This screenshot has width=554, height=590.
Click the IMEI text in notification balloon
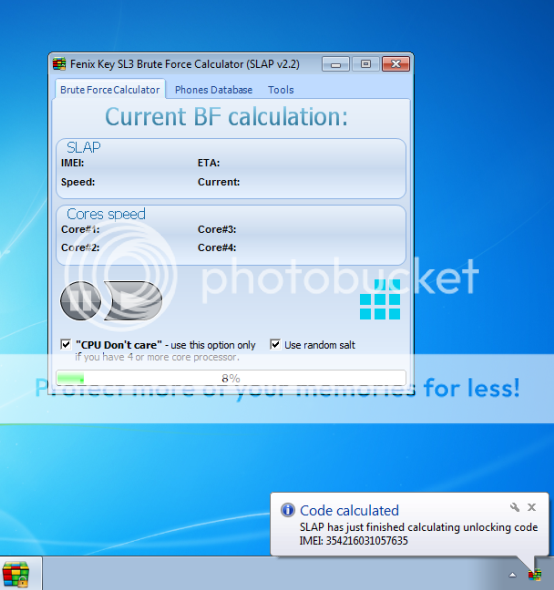coord(354,541)
